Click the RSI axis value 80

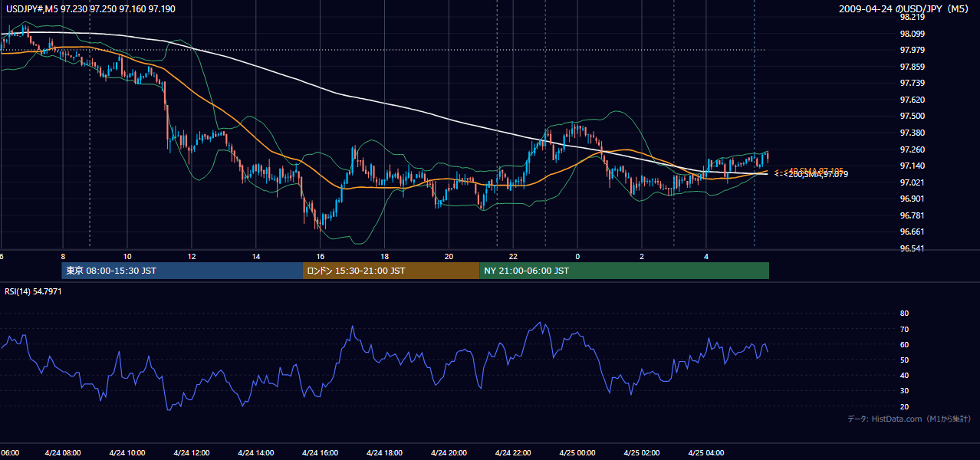[904, 314]
